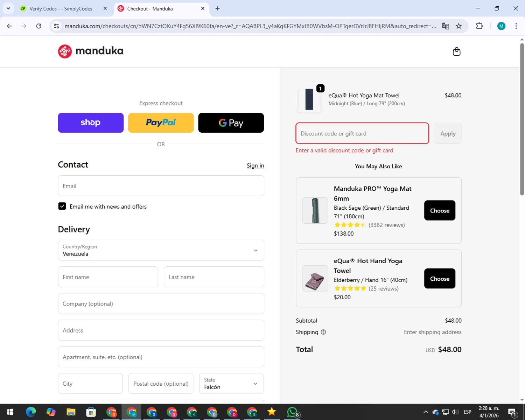Focus the Email input field
This screenshot has height=420, width=525.
pos(161,186)
